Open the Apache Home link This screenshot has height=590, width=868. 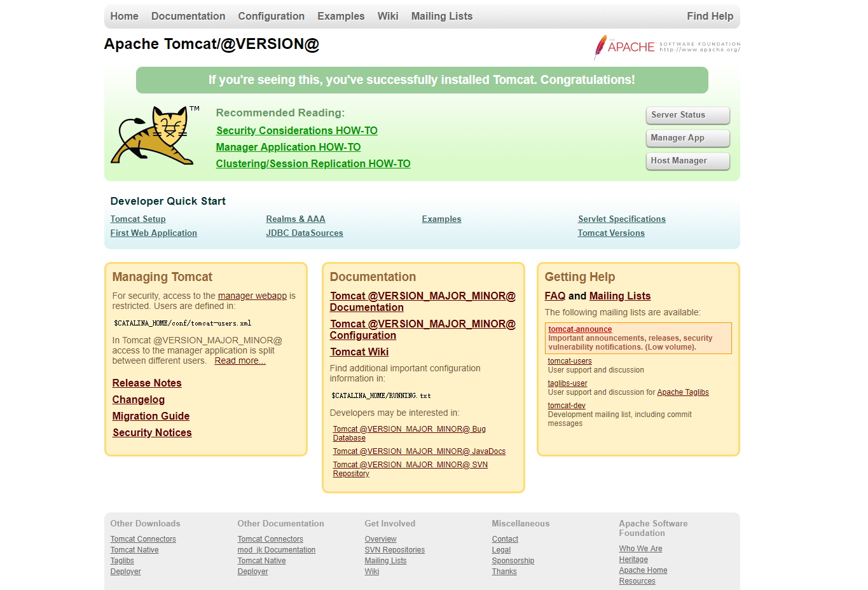pos(643,570)
